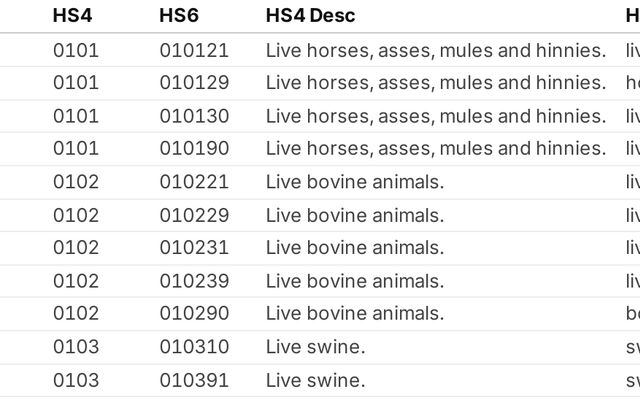
Task: Select the HS6 code 010190 cell
Action: click(x=194, y=148)
